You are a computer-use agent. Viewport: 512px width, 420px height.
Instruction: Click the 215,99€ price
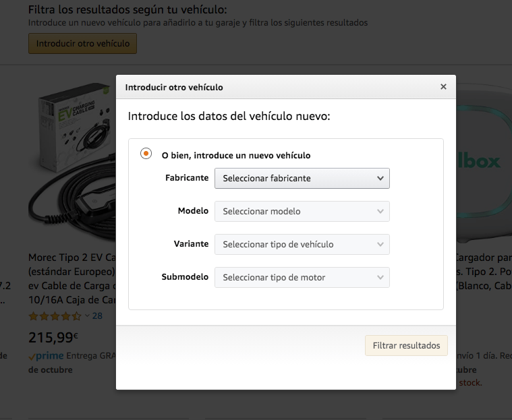(53, 337)
